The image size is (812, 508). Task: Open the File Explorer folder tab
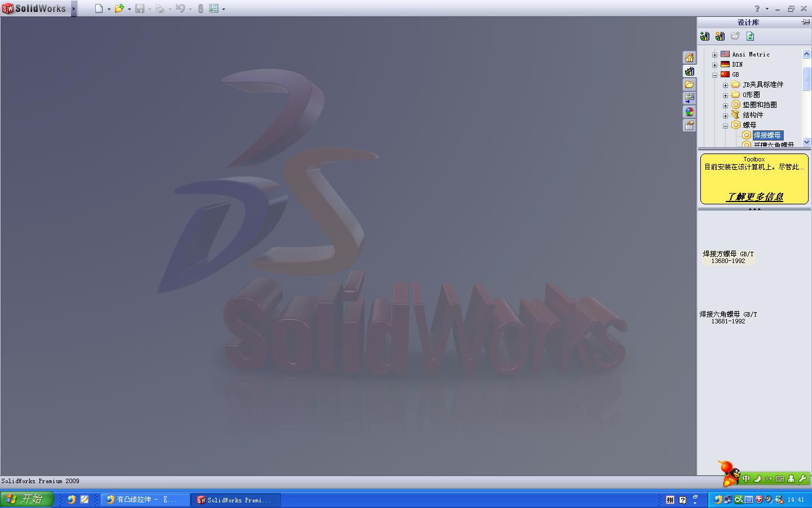[689, 85]
